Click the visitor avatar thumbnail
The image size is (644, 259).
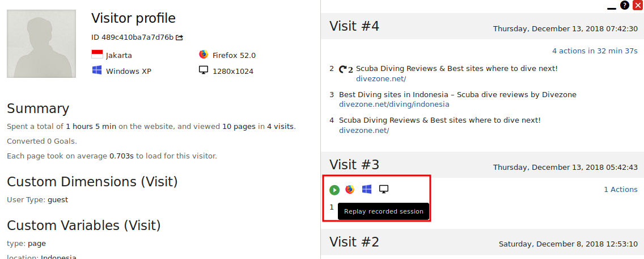[x=41, y=44]
